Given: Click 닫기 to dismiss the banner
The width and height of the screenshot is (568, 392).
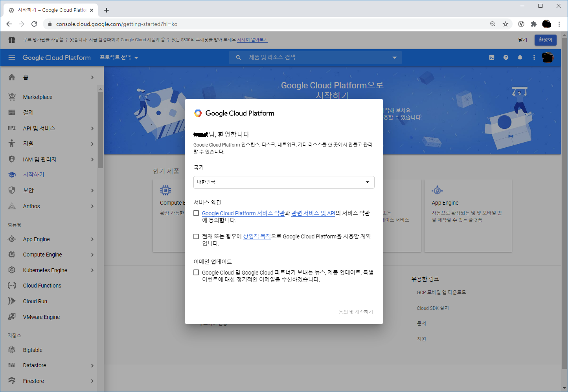Looking at the screenshot, I should (522, 40).
